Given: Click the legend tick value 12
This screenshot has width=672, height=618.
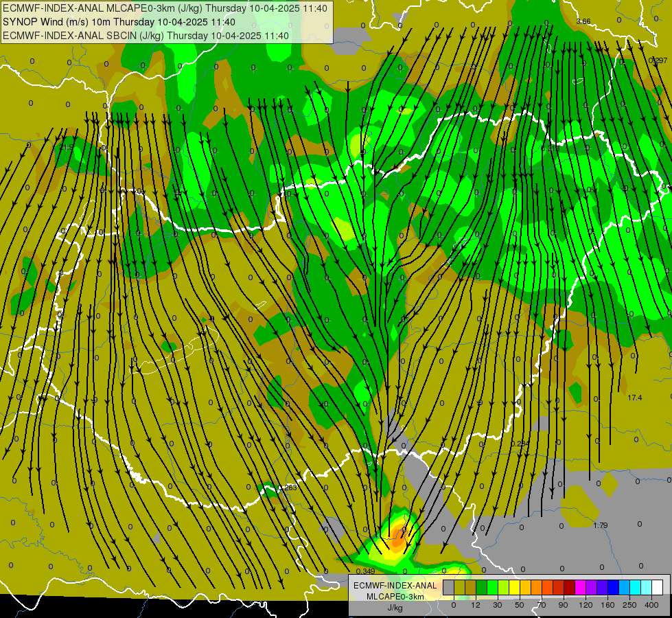Looking at the screenshot, I should pos(475,605).
